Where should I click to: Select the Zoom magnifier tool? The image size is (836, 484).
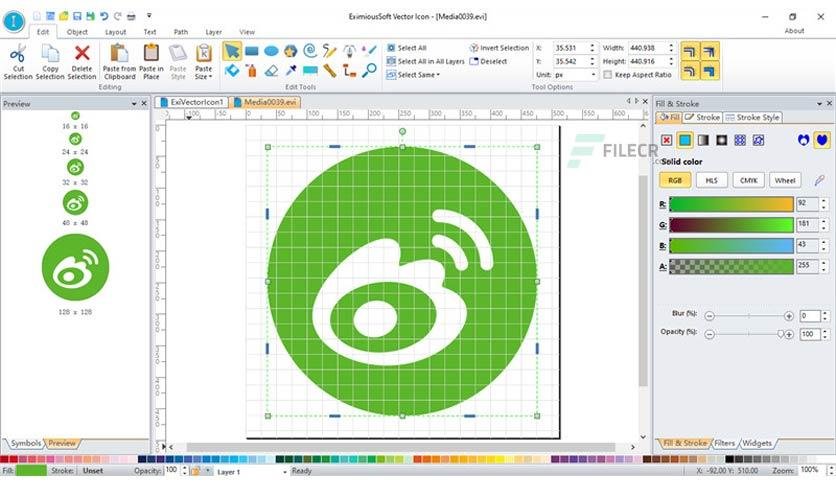click(x=369, y=70)
